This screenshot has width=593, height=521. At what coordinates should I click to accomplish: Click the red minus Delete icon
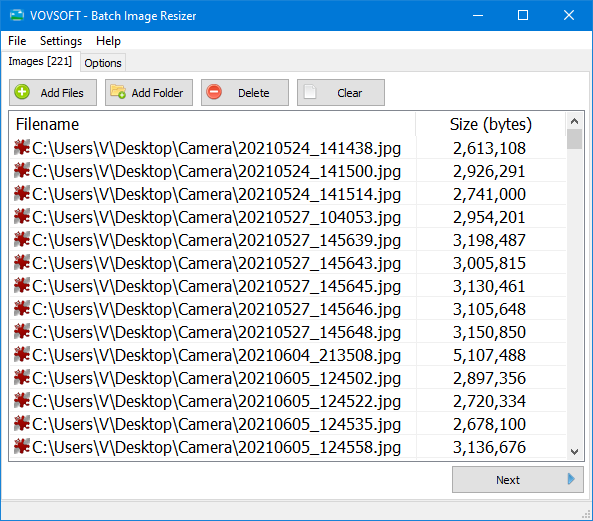[x=214, y=92]
